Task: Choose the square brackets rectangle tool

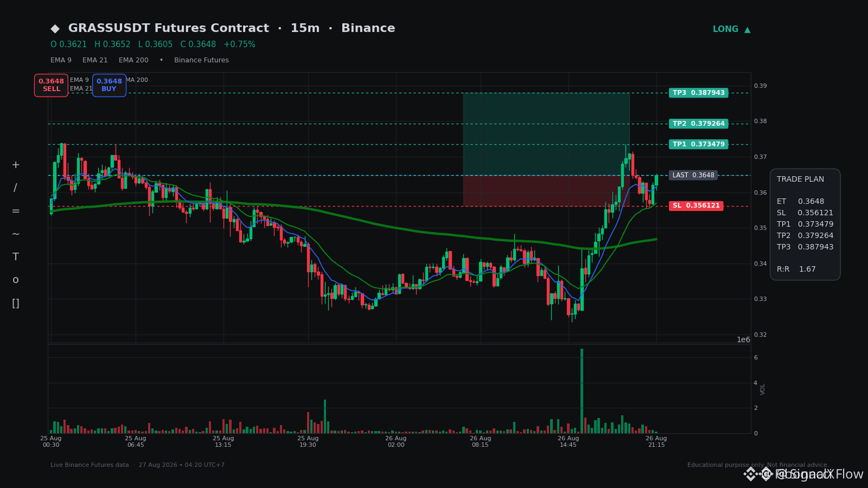Action: [x=16, y=303]
